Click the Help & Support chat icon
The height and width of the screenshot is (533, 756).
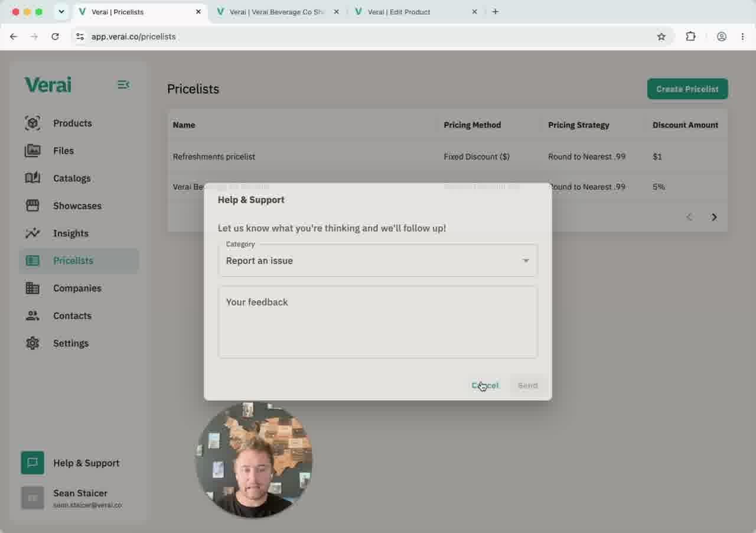point(32,463)
